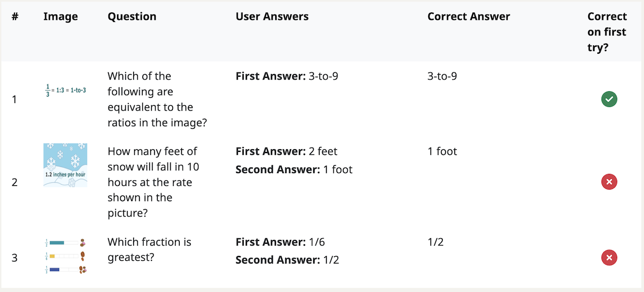644x292 pixels.
Task: Click row number 2 in the table
Action: pyautogui.click(x=14, y=182)
